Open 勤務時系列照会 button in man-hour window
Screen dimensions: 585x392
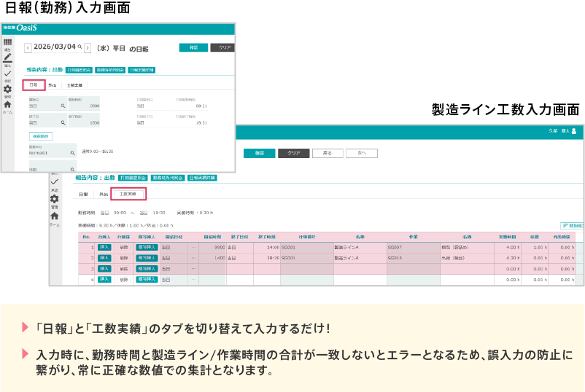pos(168,178)
